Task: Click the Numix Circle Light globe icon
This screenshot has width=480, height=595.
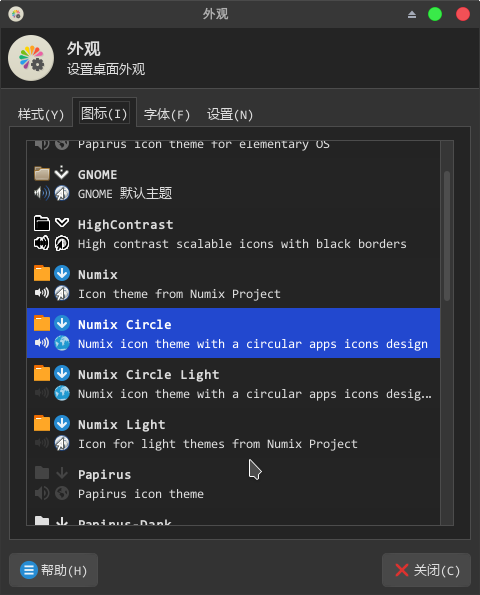Action: [62, 393]
